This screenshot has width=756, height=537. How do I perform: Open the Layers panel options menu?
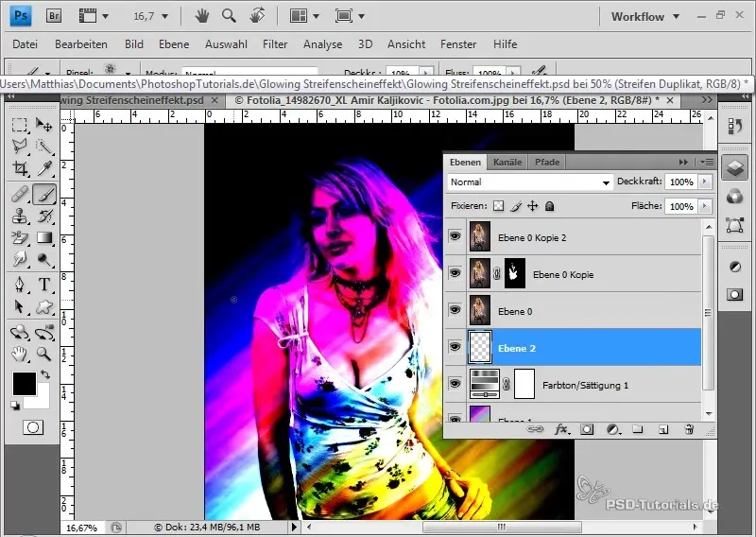click(x=707, y=162)
